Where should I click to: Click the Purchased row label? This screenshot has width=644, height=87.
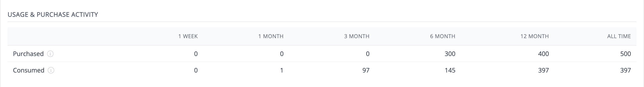coord(28,54)
